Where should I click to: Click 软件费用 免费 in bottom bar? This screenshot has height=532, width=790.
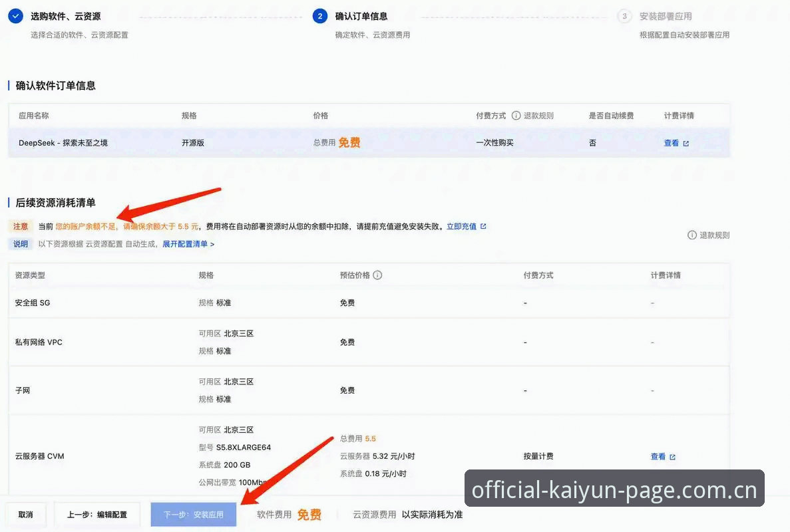click(290, 515)
